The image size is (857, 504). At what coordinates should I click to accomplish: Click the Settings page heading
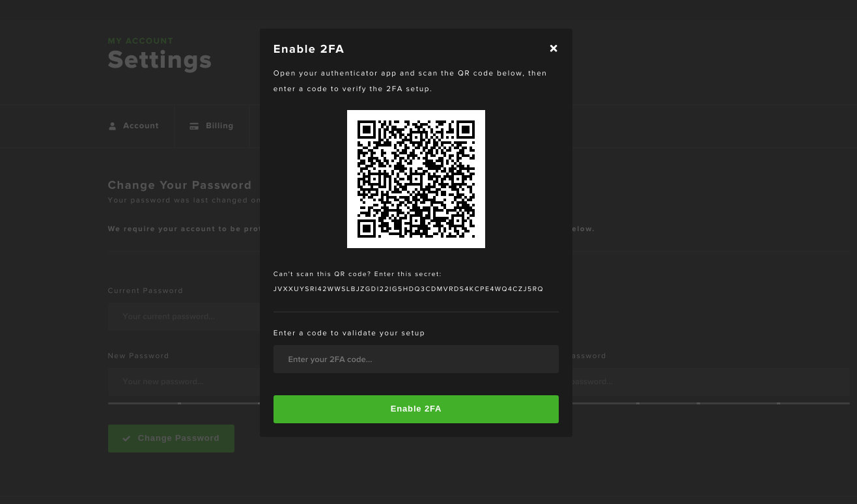[160, 60]
